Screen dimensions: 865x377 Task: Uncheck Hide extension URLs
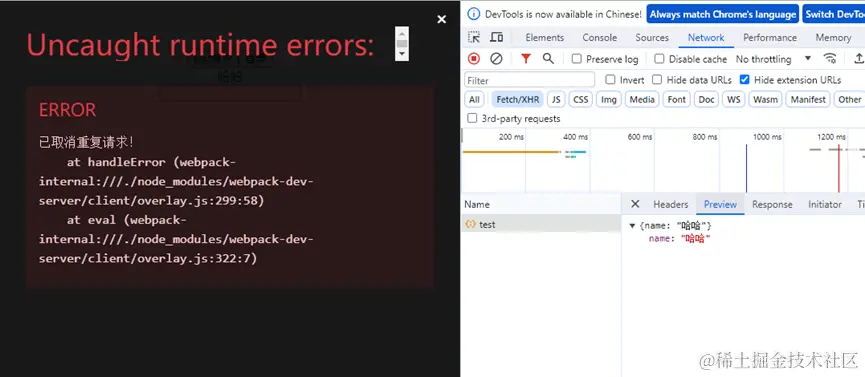point(745,80)
